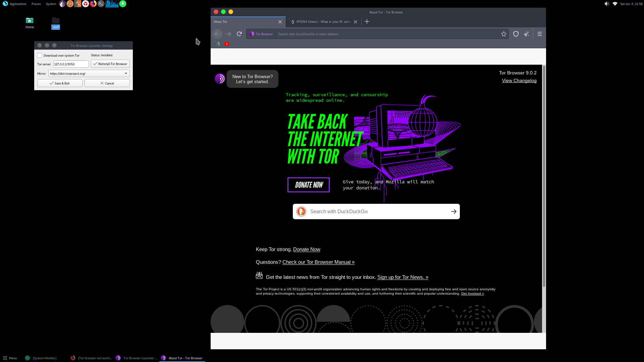Click the Tor server address field
The image size is (644, 362).
point(71,64)
